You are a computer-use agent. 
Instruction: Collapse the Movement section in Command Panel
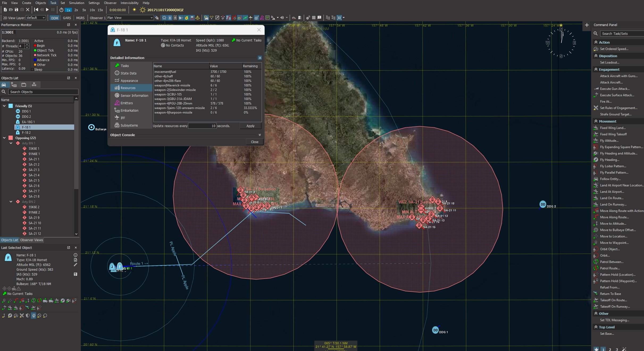click(x=596, y=121)
